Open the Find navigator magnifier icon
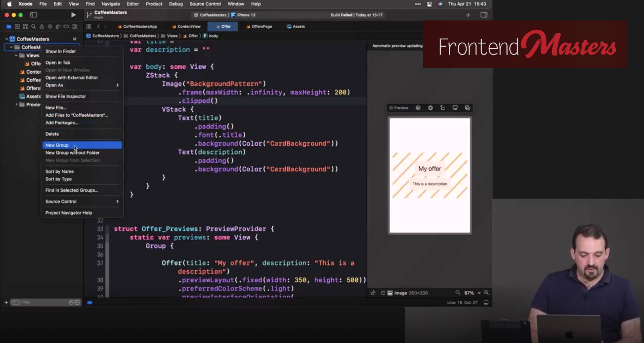The height and width of the screenshot is (343, 644). tap(33, 26)
